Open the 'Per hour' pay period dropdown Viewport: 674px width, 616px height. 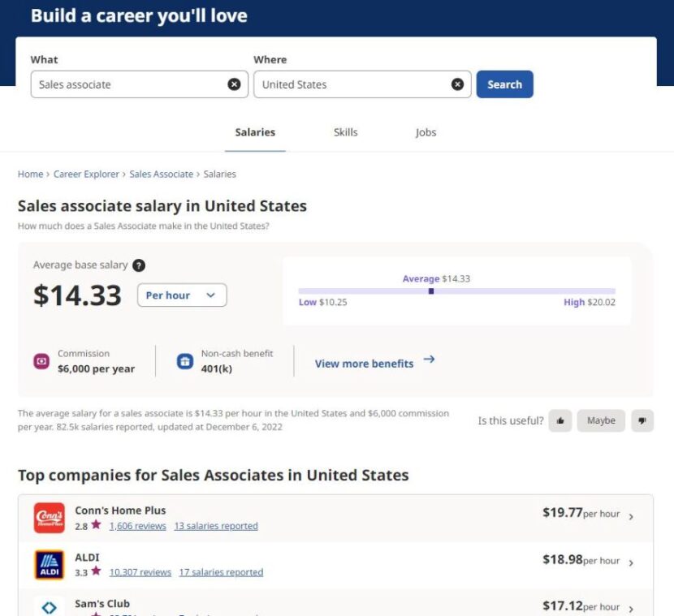[x=182, y=295]
